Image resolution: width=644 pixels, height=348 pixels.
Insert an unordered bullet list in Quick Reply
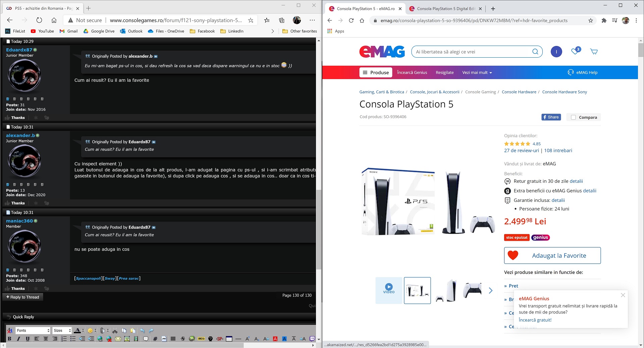[x=73, y=339]
